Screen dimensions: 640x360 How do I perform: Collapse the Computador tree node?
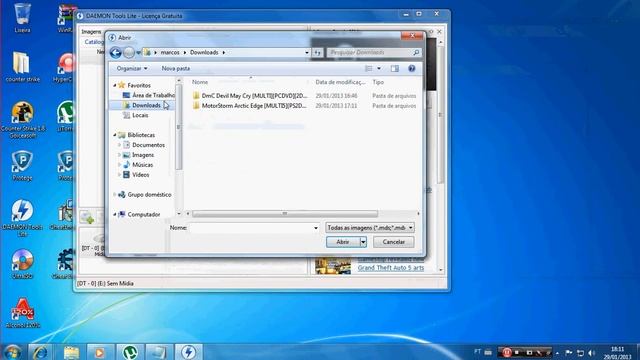click(115, 214)
